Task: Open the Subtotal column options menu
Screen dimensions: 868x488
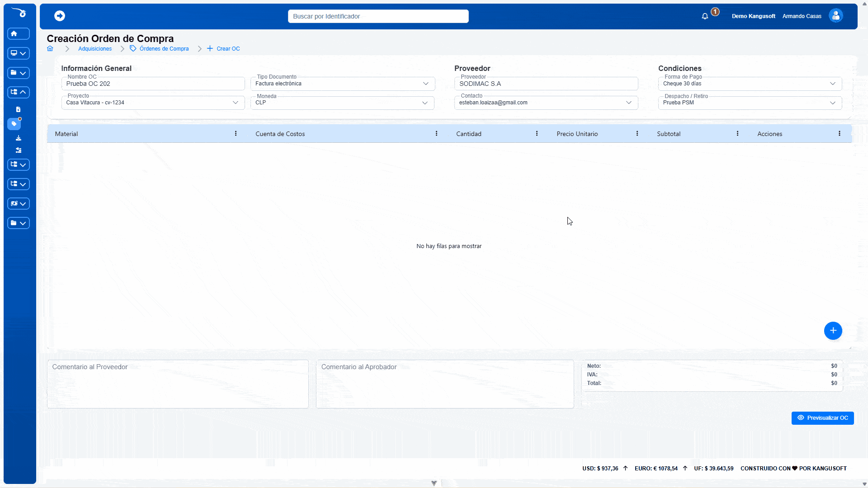Action: coord(737,134)
